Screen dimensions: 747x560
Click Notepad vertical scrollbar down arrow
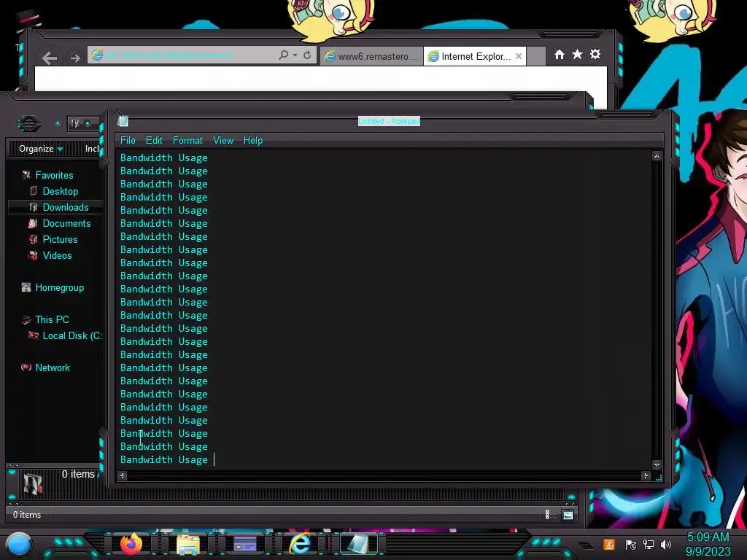(x=657, y=464)
